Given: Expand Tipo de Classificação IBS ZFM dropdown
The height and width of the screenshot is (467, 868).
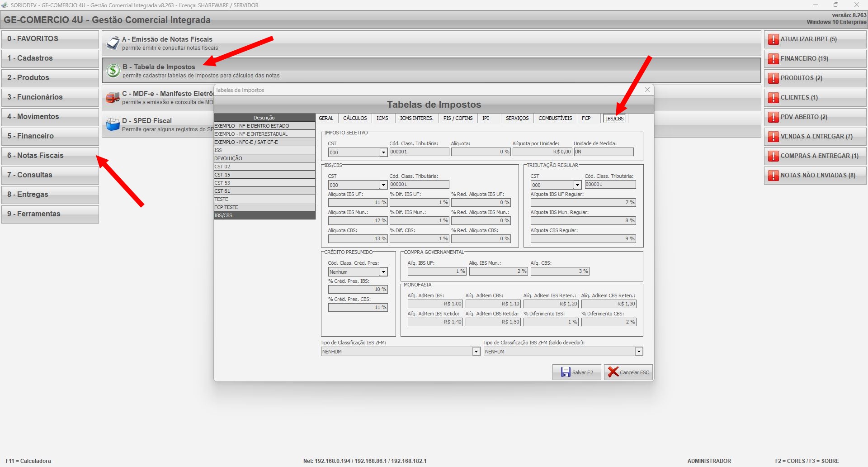Looking at the screenshot, I should 476,352.
